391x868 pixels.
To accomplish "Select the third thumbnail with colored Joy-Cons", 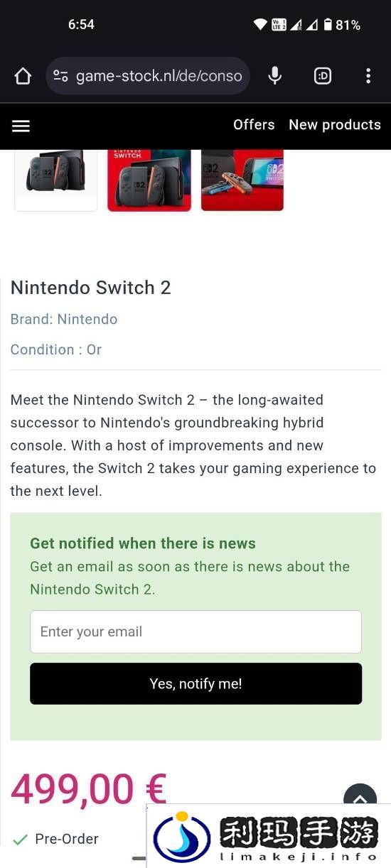I will (242, 180).
